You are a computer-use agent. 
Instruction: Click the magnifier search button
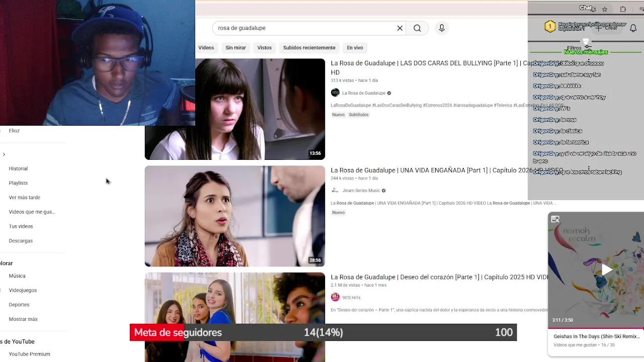pyautogui.click(x=417, y=28)
